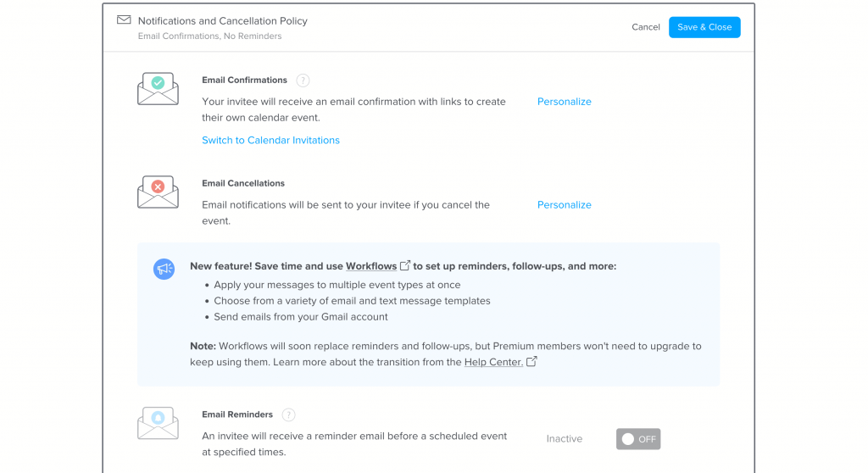Image resolution: width=868 pixels, height=473 pixels.
Task: Click the Email Reminders section title
Action: coord(237,415)
